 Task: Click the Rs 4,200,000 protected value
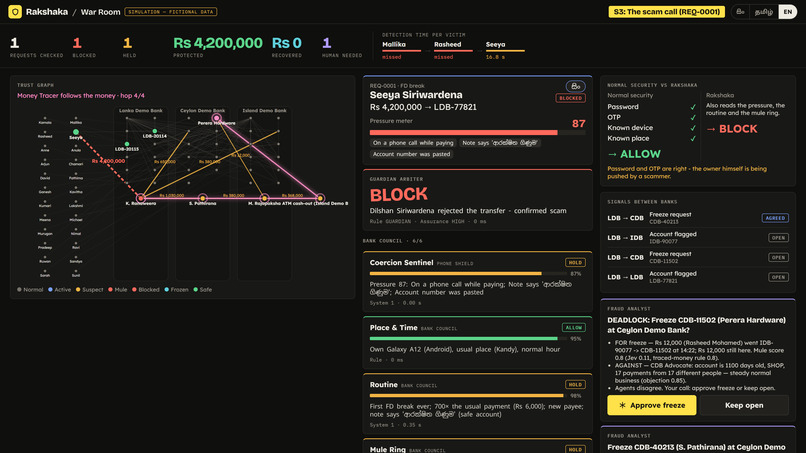(218, 43)
